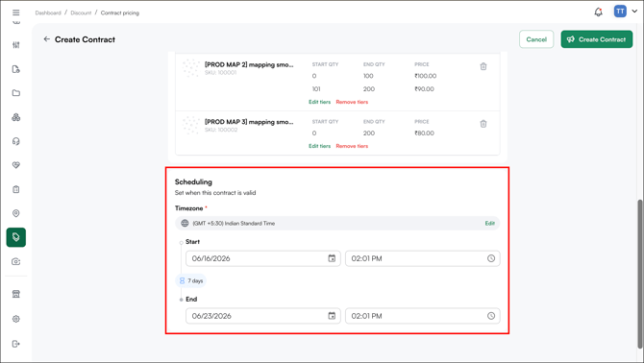Select the active discount tag sidebar icon
The height and width of the screenshot is (363, 644).
coord(16,237)
